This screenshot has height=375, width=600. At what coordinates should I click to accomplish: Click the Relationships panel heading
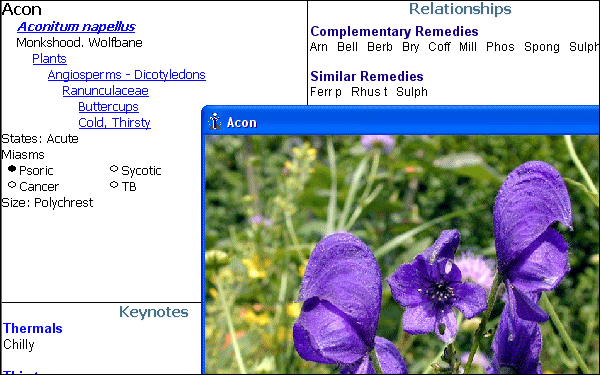[460, 9]
